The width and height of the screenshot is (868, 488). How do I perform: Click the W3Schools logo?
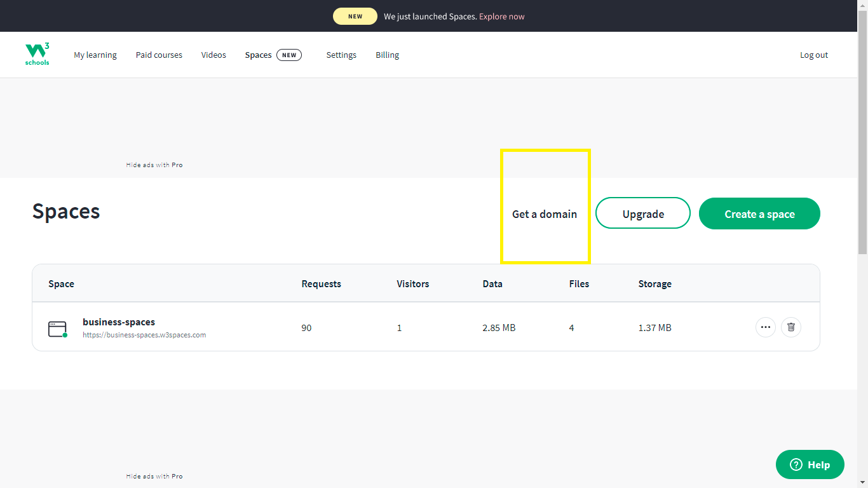click(x=37, y=55)
